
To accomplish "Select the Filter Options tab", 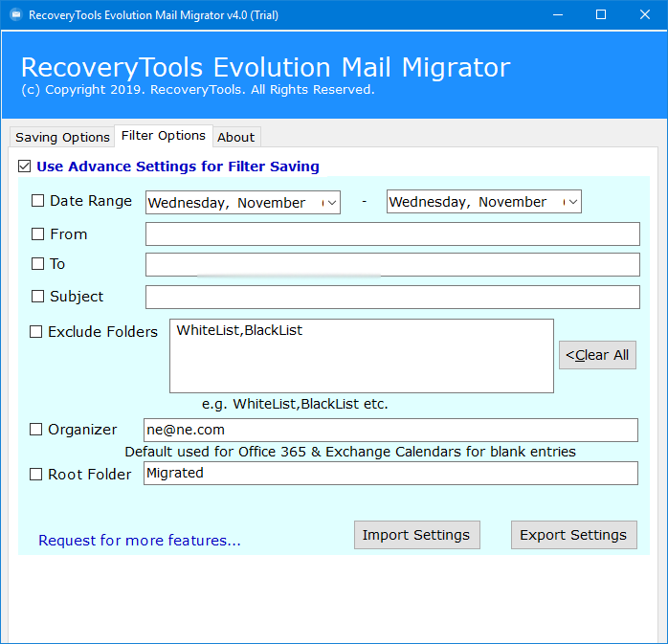I will 163,136.
